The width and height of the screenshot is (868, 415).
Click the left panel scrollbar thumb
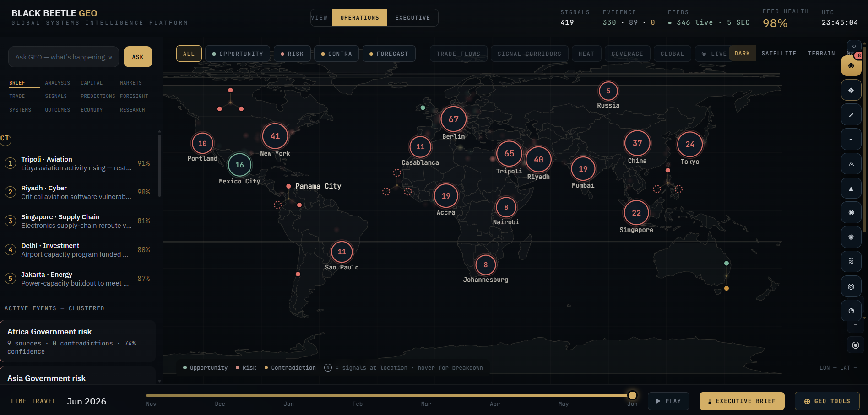tap(159, 165)
